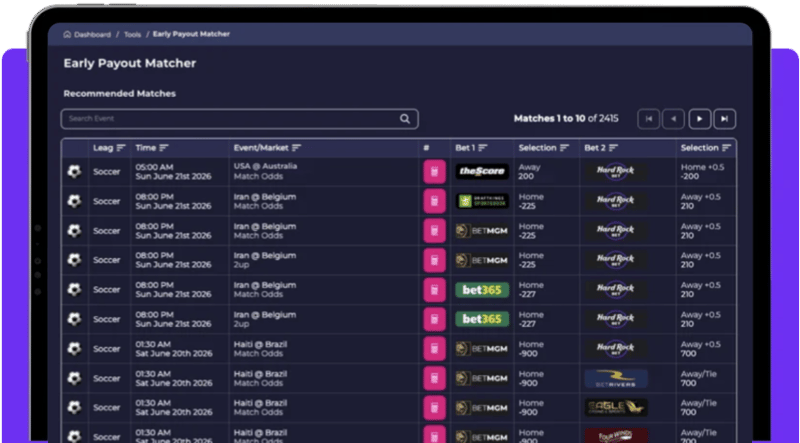Go to previous page of matches
Image resolution: width=800 pixels, height=443 pixels.
[x=673, y=119]
